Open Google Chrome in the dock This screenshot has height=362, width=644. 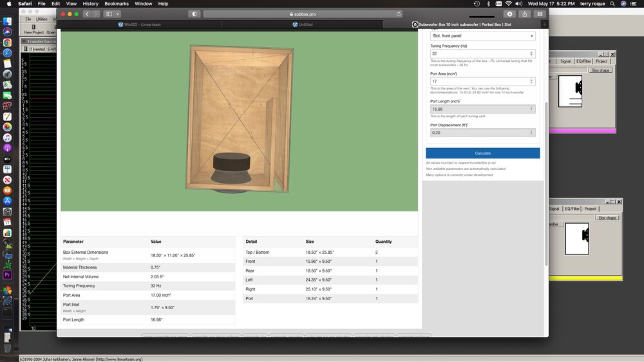(7, 43)
